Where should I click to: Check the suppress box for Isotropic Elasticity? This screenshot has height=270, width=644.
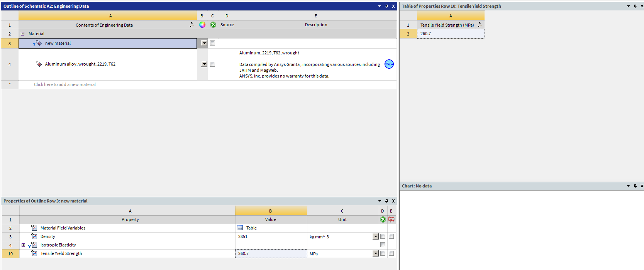point(383,245)
